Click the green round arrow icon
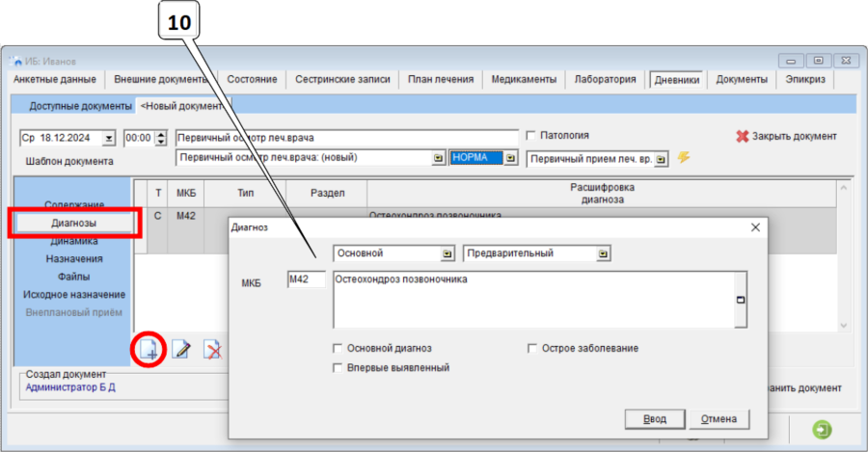 coord(823,430)
